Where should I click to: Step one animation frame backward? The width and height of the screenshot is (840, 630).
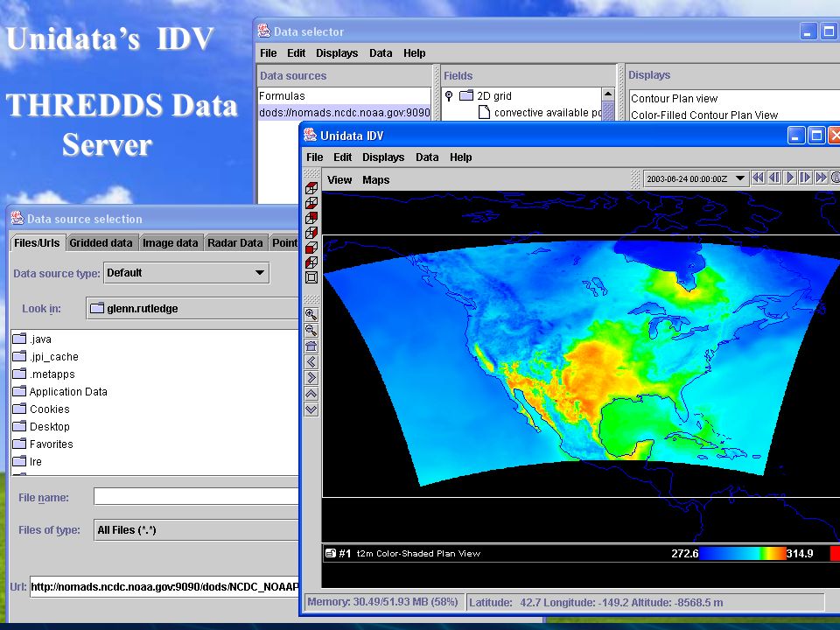click(774, 178)
